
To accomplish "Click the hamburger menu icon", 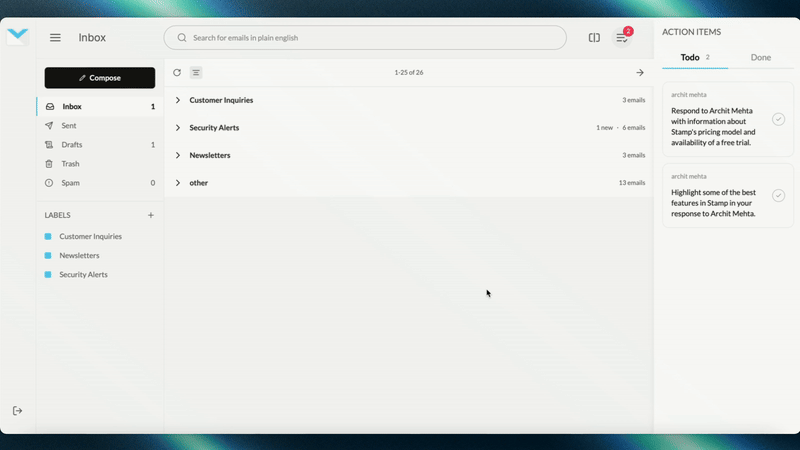I will pos(55,38).
